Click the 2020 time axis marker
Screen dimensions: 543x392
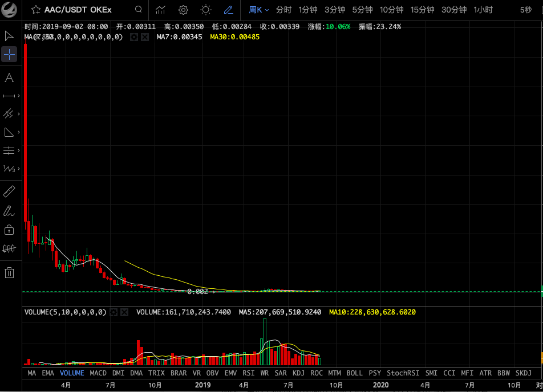[x=380, y=385]
